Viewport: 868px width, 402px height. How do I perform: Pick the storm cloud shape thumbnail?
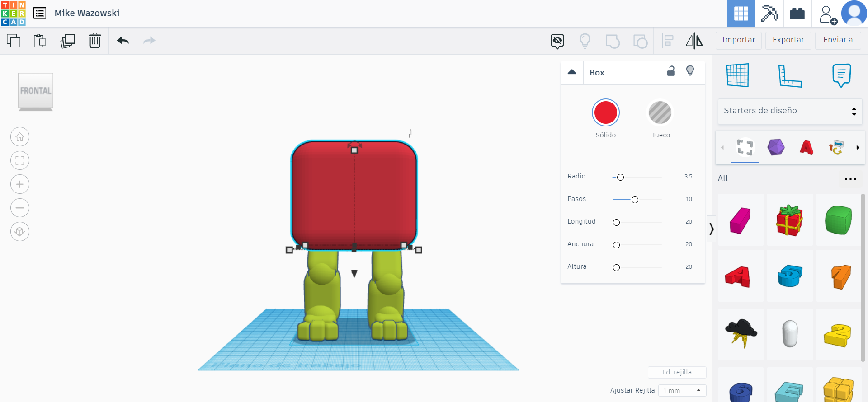pos(741,333)
